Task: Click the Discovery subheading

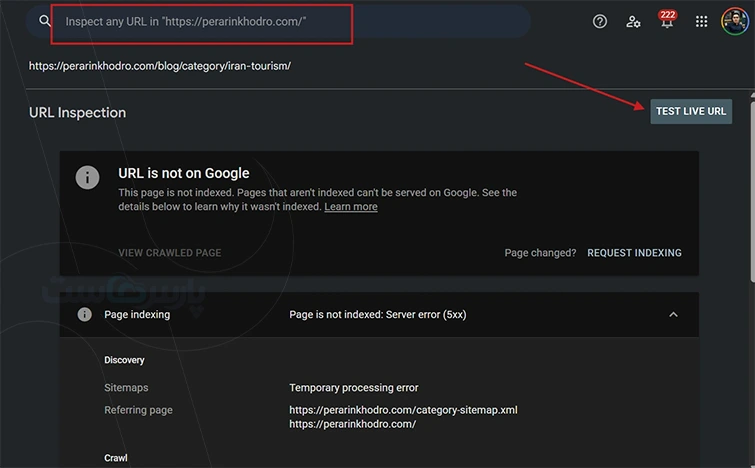Action: [124, 360]
